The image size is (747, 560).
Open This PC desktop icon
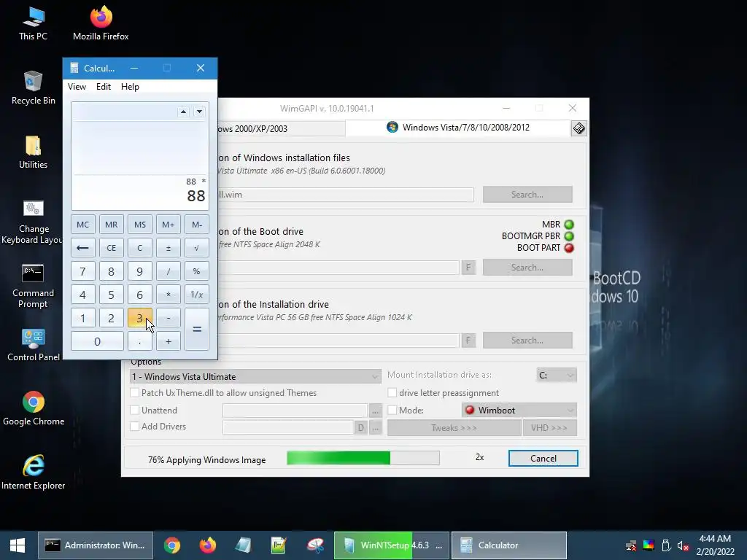33,24
